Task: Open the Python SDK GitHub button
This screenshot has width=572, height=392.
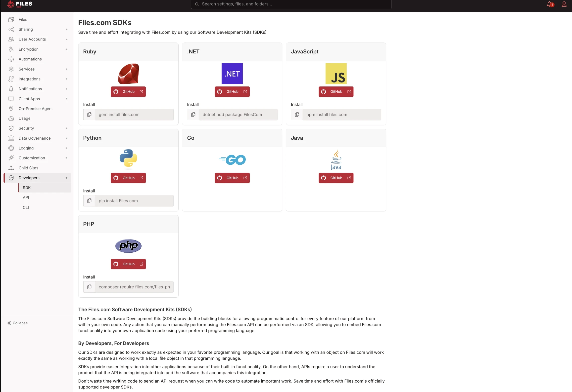Action: (128, 178)
